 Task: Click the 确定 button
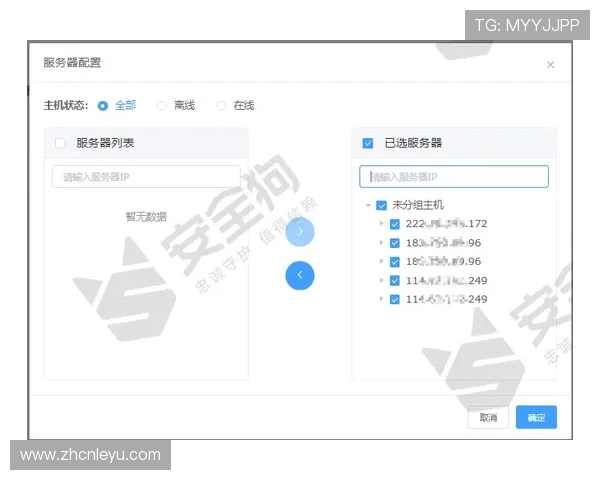tap(536, 417)
